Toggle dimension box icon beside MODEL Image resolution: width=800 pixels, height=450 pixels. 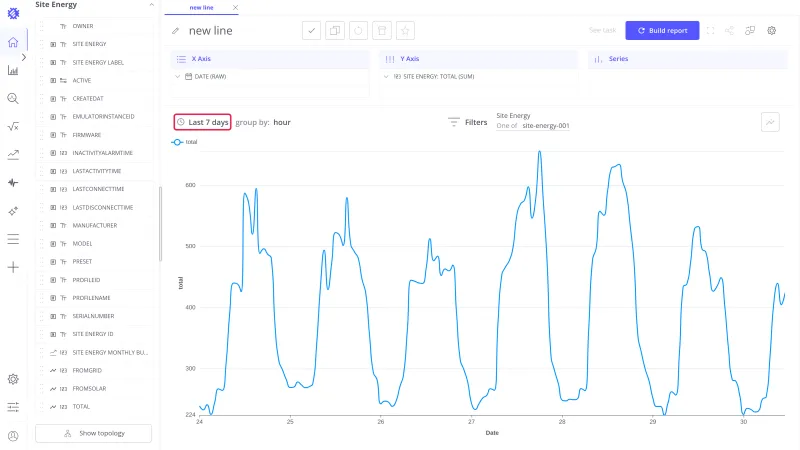pyautogui.click(x=53, y=244)
